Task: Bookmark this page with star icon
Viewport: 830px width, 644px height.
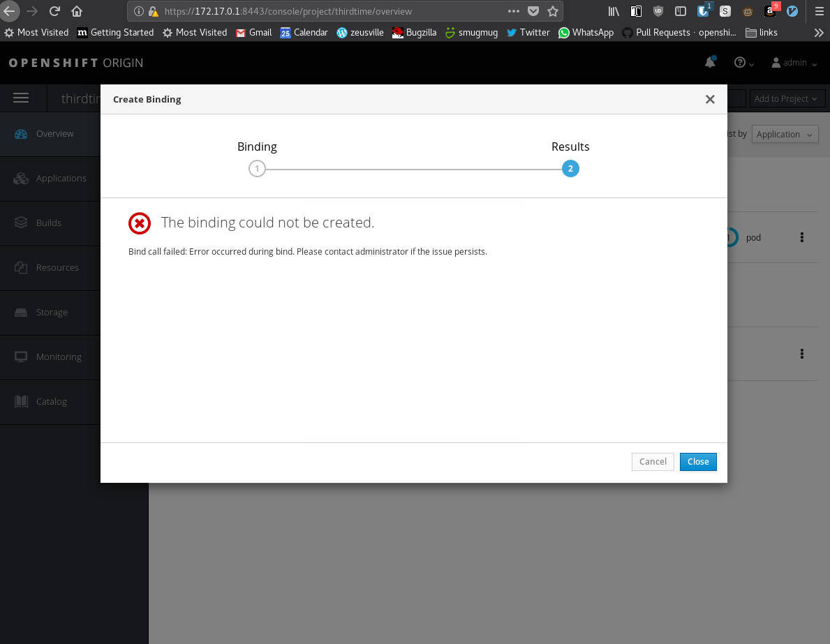Action: point(553,11)
